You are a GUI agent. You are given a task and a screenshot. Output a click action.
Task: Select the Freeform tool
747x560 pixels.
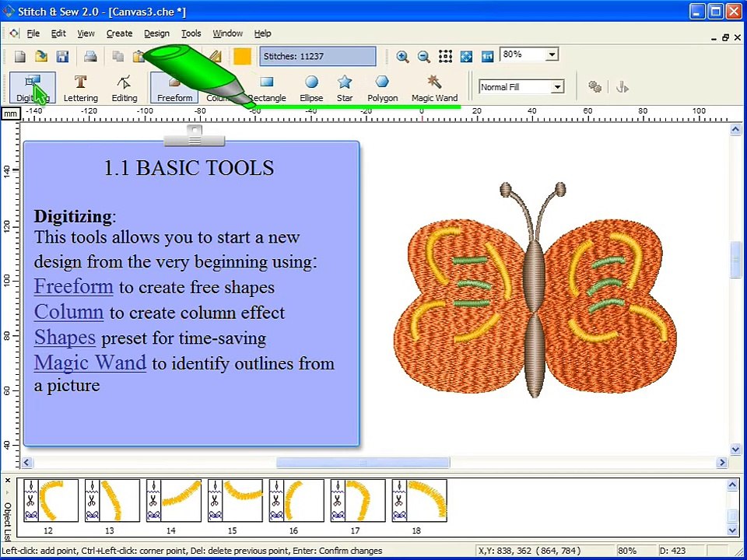tap(174, 88)
